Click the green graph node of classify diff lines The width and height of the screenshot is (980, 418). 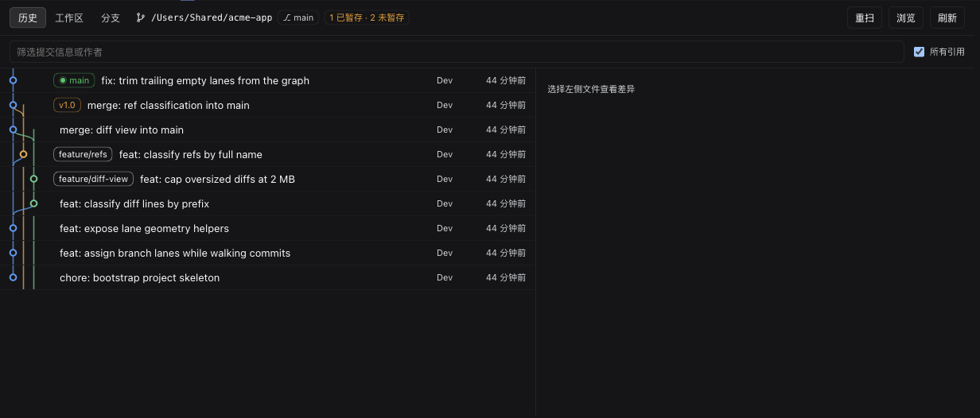pyautogui.click(x=33, y=203)
